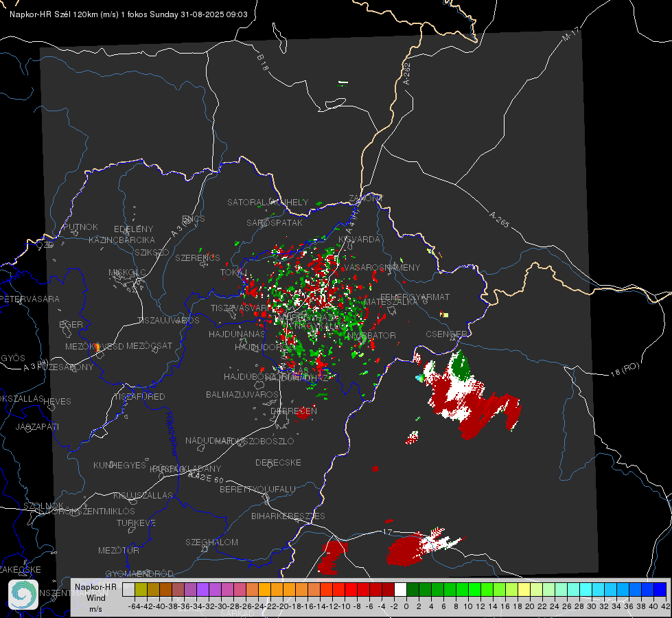This screenshot has width=672, height=618.
Task: Click the MEZŐTÚR city label
Action: coord(119,551)
